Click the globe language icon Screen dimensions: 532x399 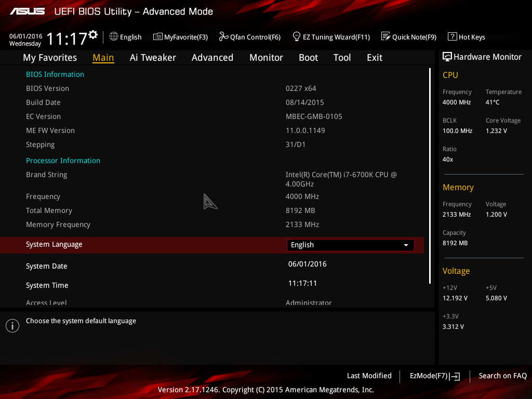click(114, 36)
